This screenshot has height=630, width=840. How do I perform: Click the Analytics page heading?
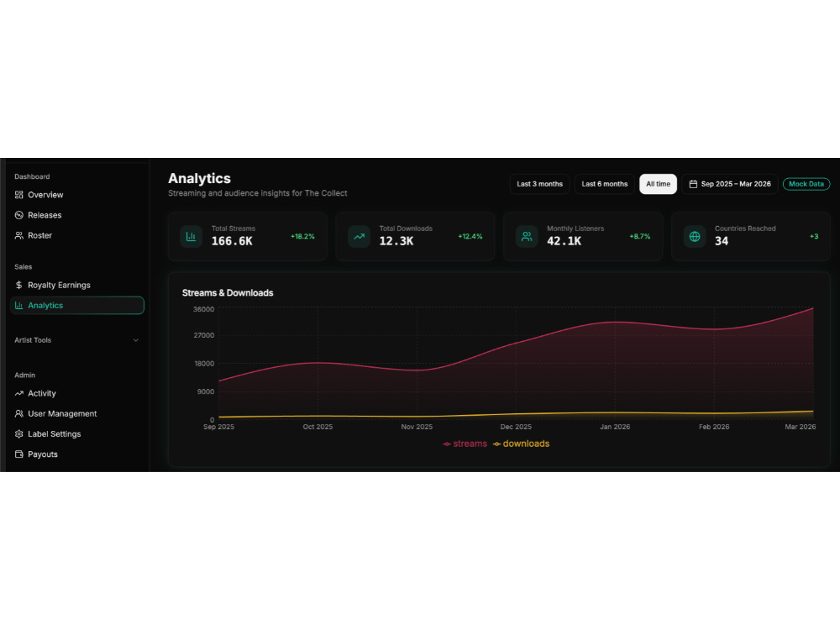tap(199, 178)
